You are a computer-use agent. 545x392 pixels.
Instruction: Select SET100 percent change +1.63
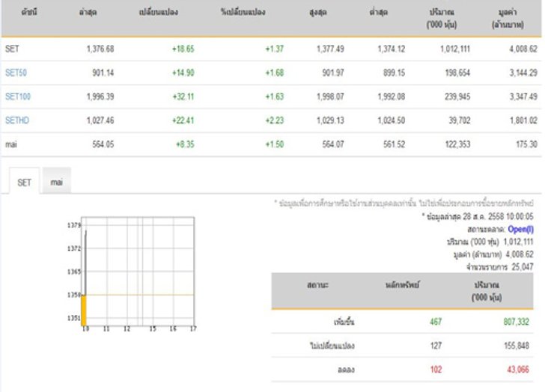point(274,97)
